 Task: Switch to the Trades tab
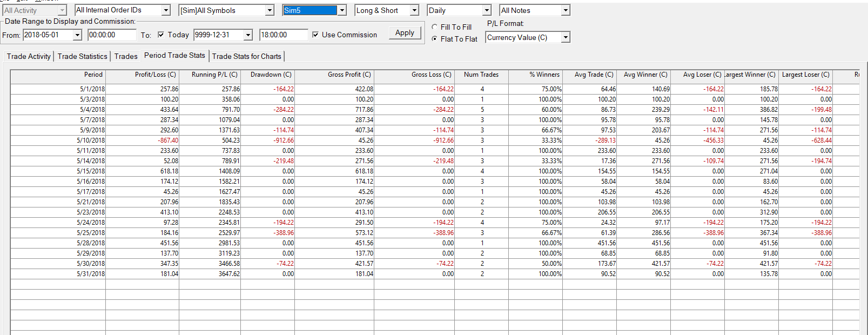point(126,56)
